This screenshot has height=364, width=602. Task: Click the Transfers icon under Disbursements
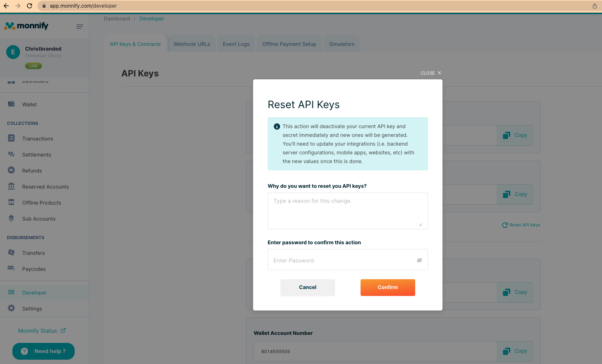11,253
